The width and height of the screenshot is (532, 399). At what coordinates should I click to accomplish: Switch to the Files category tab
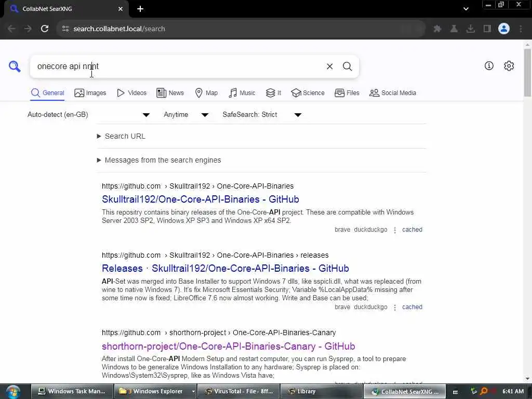(347, 92)
